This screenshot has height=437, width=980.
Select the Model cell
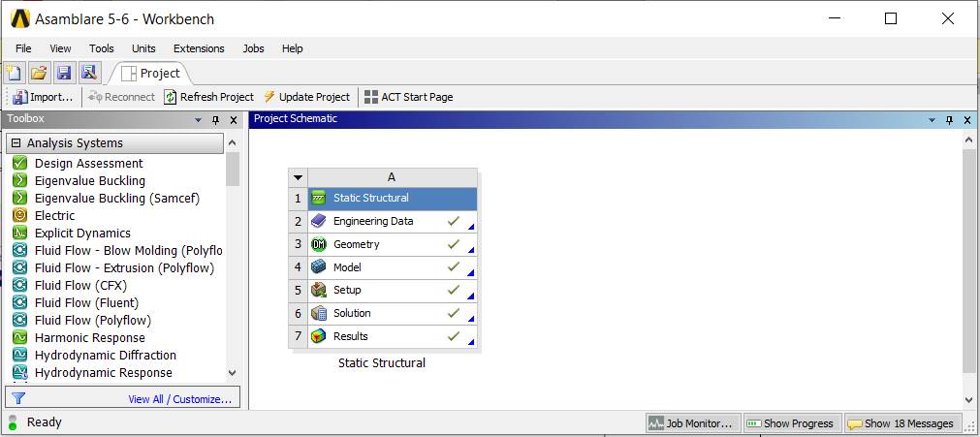[x=393, y=267]
